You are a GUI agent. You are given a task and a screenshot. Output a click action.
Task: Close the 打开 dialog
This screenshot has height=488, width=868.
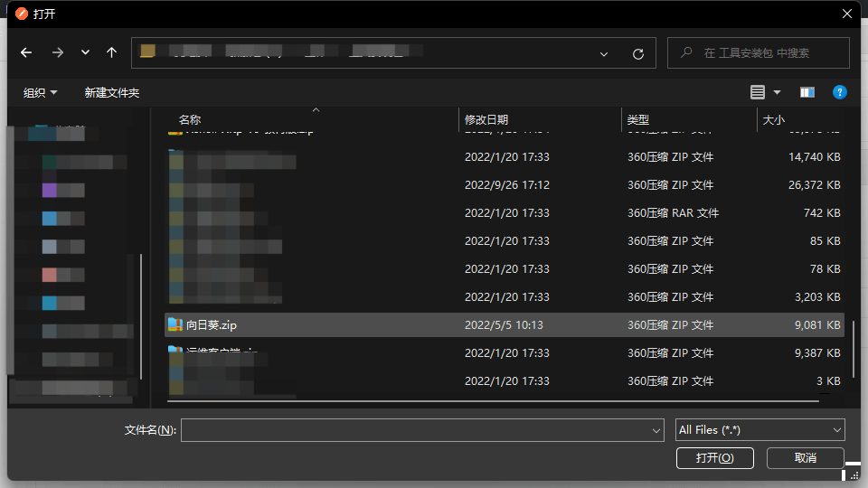click(847, 14)
